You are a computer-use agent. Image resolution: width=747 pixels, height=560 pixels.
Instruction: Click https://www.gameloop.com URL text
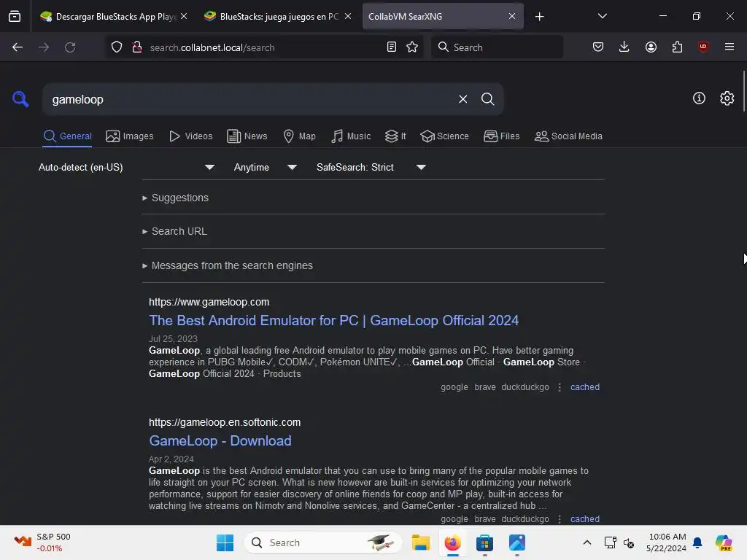[x=209, y=302]
